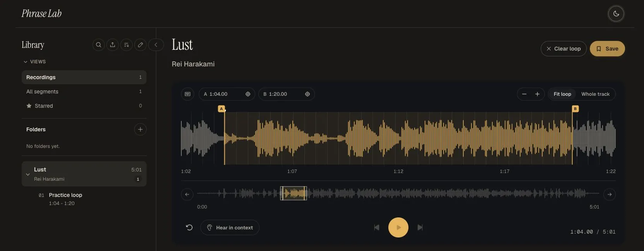Skip to the next segment
644x251 pixels.
(420, 227)
